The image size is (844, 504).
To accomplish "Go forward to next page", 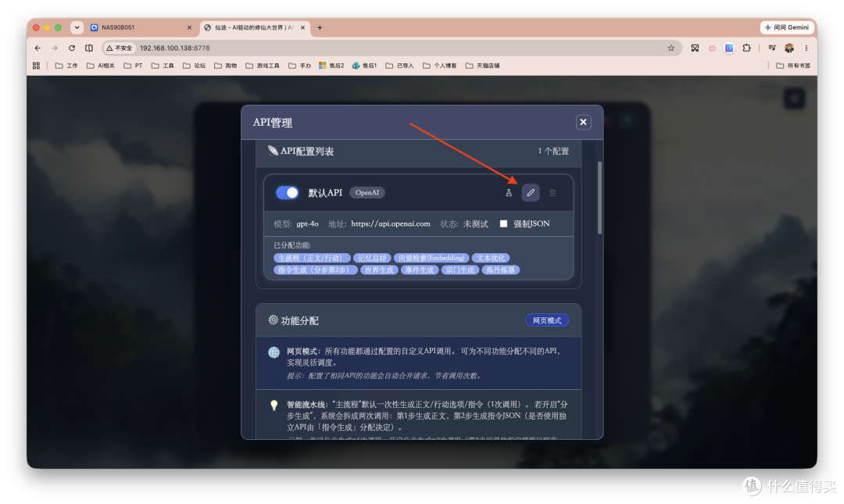I will coord(55,48).
